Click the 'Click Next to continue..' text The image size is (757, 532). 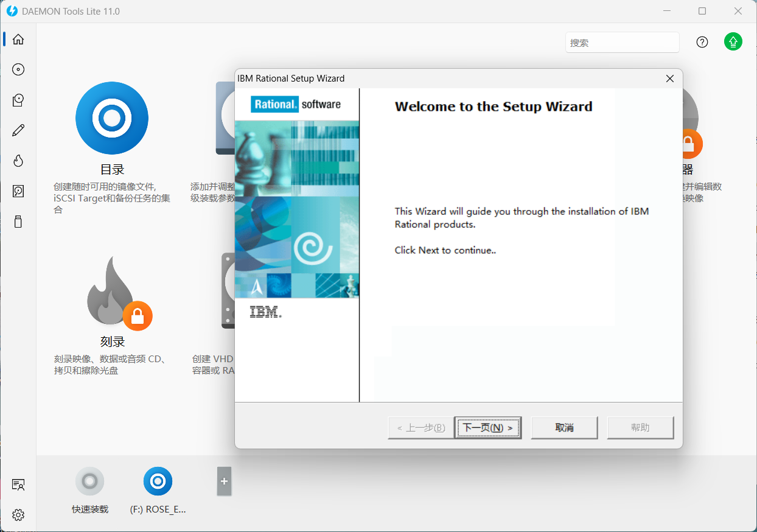tap(445, 250)
